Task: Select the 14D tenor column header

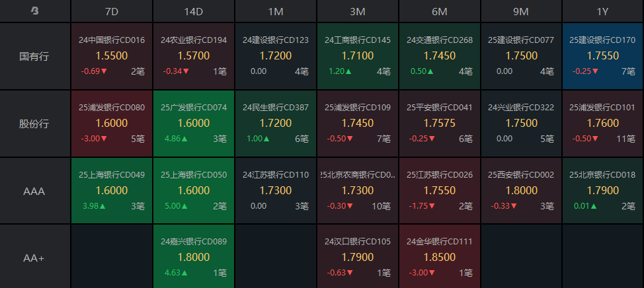Action: point(194,11)
